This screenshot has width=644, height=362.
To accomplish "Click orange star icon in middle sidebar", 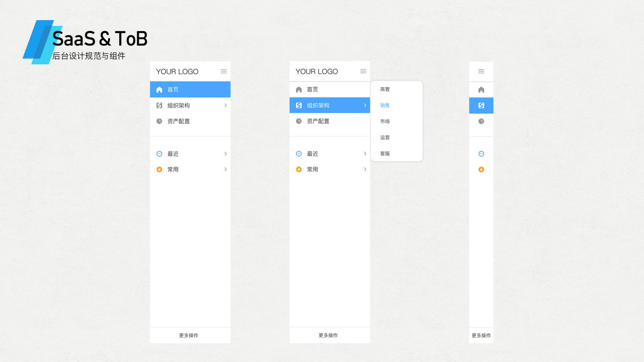I will tap(299, 169).
